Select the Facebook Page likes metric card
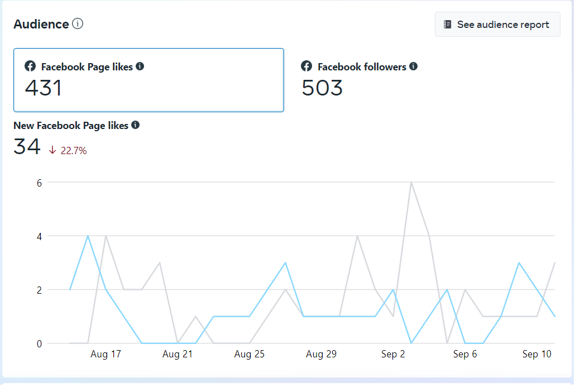Image resolution: width=575 pixels, height=392 pixels. point(148,80)
